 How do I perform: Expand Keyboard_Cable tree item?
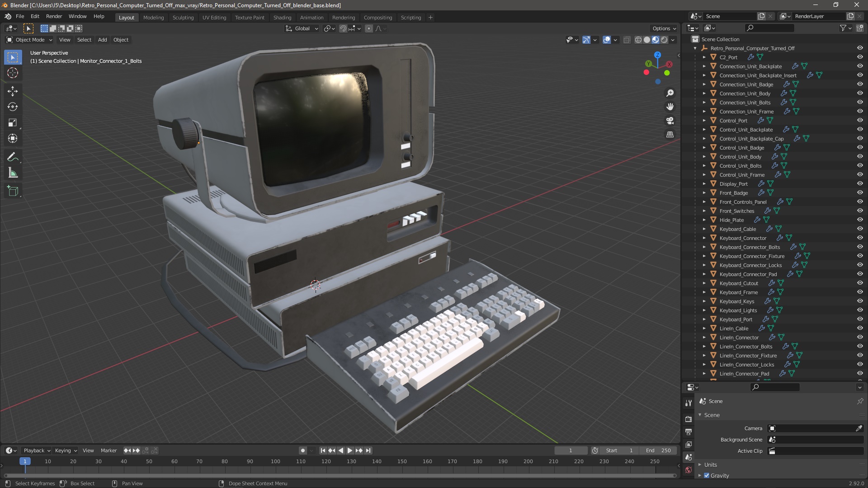click(704, 229)
